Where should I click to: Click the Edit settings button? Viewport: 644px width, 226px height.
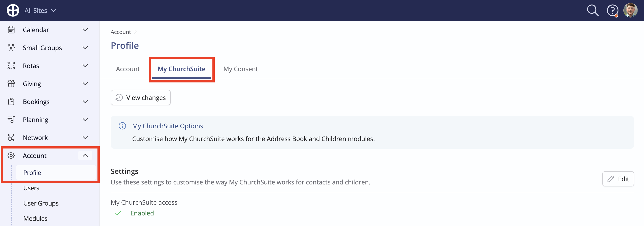[x=618, y=179]
